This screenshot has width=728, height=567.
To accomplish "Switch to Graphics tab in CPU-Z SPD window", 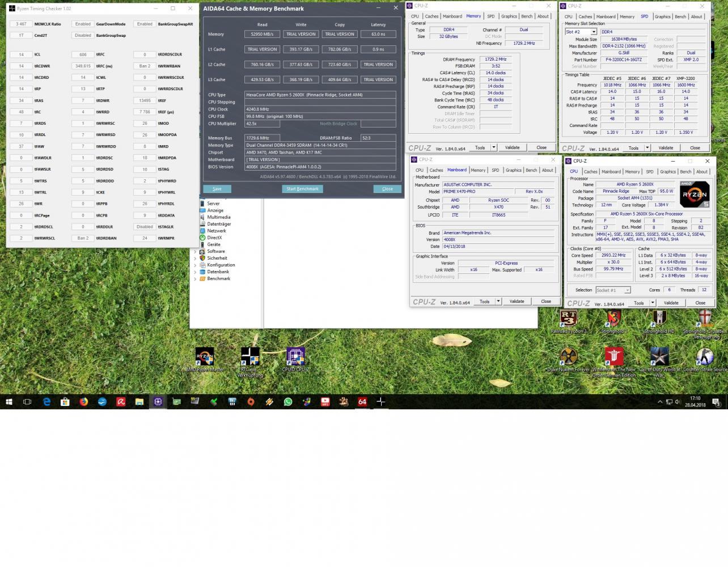I will 662,16.
